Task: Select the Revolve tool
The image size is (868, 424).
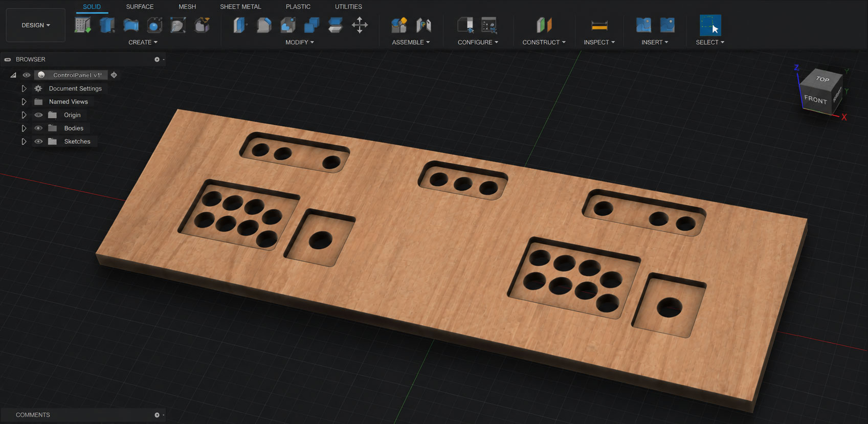Action: point(130,25)
